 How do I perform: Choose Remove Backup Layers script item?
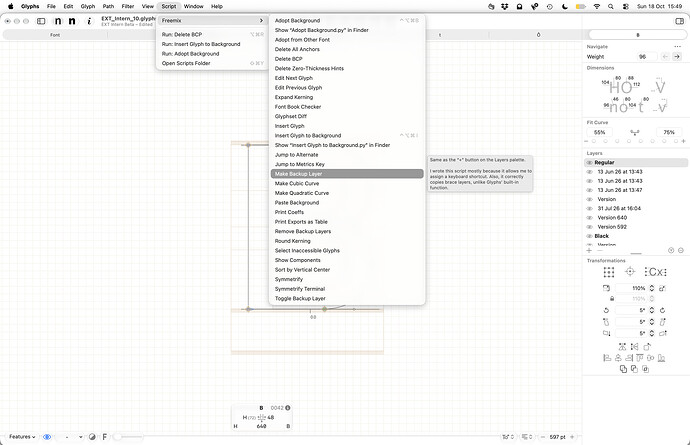347,232
